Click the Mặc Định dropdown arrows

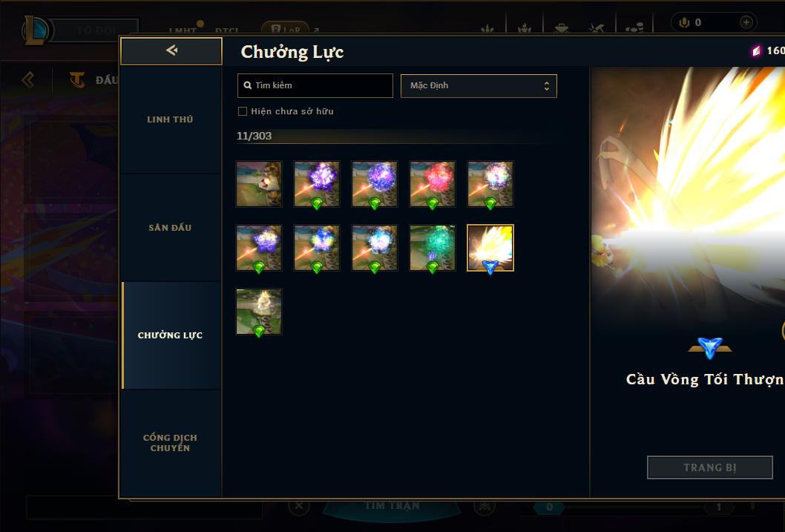(547, 86)
